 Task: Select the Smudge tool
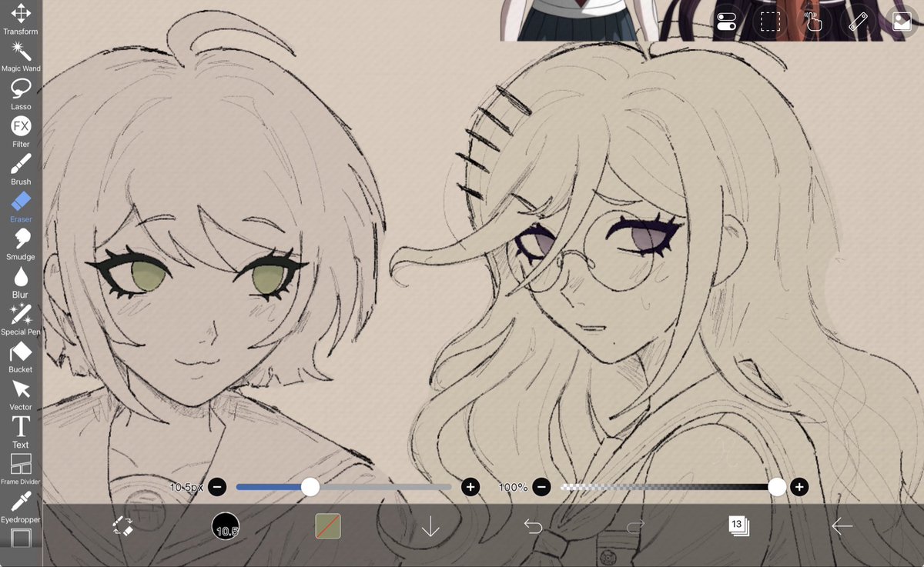[21, 245]
